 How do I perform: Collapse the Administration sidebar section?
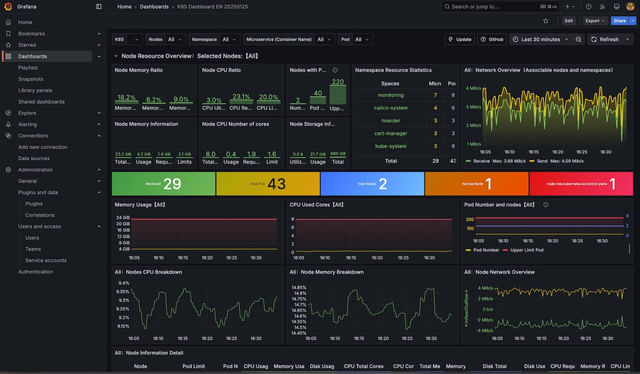coord(99,169)
